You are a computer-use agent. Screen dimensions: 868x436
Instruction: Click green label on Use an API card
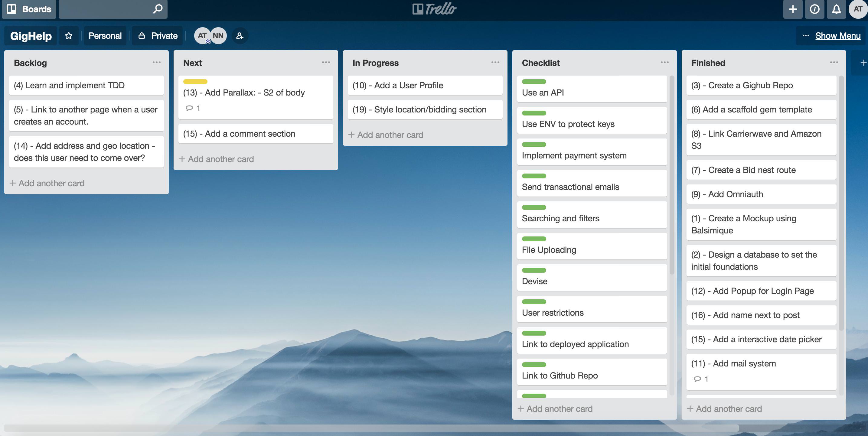coord(534,82)
